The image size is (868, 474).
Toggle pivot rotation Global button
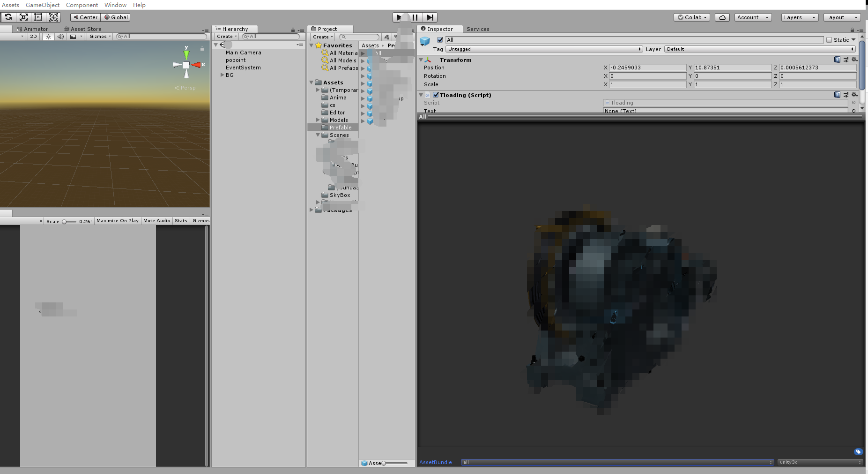[116, 17]
